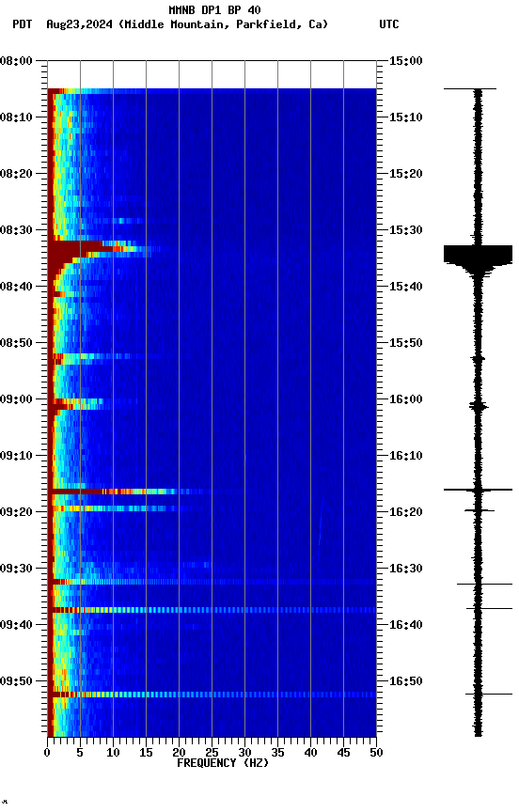
Task: Click the 'PDT' timezone label
Action: click(x=23, y=24)
